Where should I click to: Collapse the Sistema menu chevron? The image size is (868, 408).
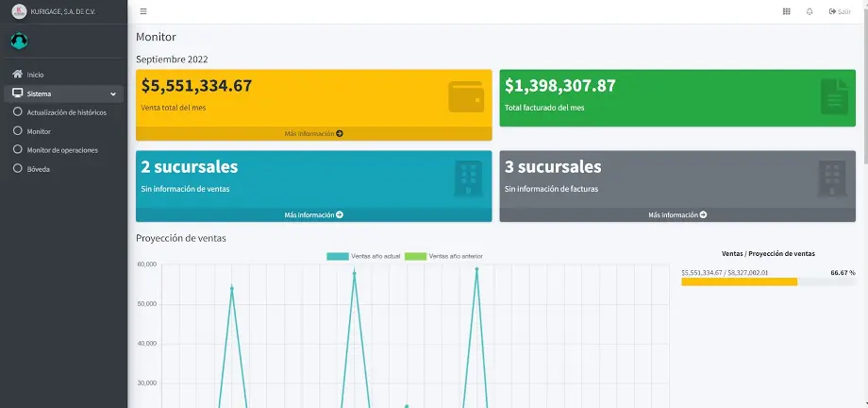tap(113, 94)
